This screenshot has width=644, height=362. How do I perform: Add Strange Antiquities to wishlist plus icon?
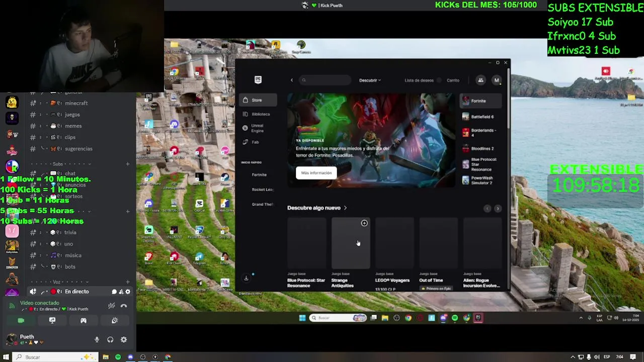(x=364, y=223)
